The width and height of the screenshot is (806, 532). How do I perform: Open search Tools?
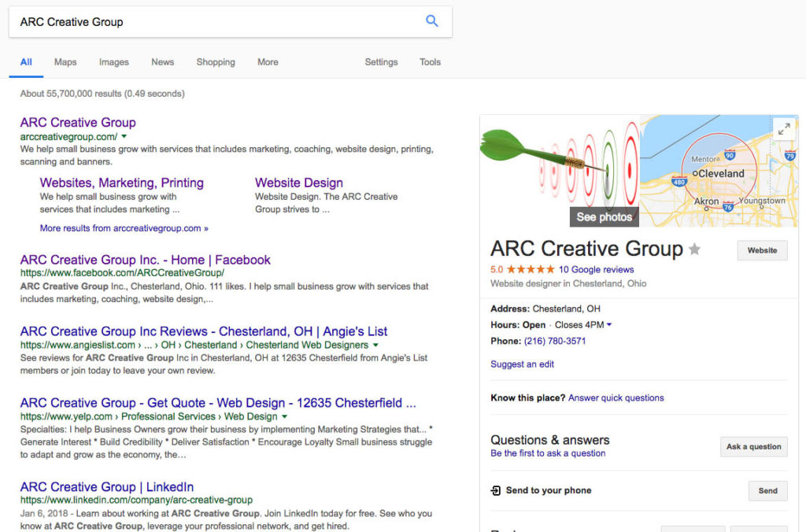(430, 62)
